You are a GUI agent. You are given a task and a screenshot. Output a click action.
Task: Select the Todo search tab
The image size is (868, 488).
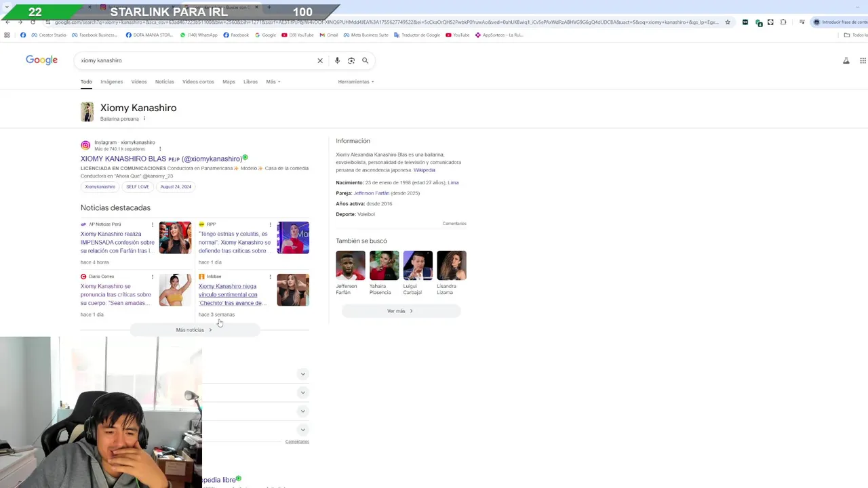pos(86,81)
